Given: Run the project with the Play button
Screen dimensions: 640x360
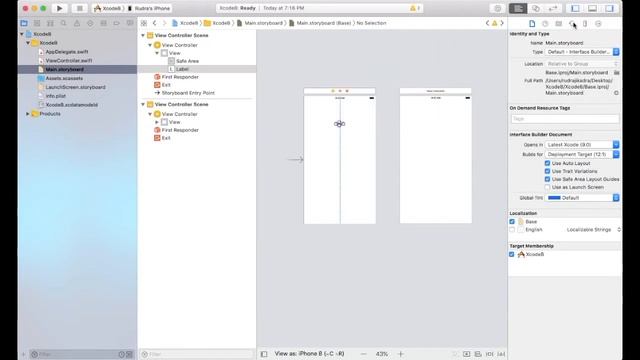Looking at the screenshot, I should click(60, 8).
